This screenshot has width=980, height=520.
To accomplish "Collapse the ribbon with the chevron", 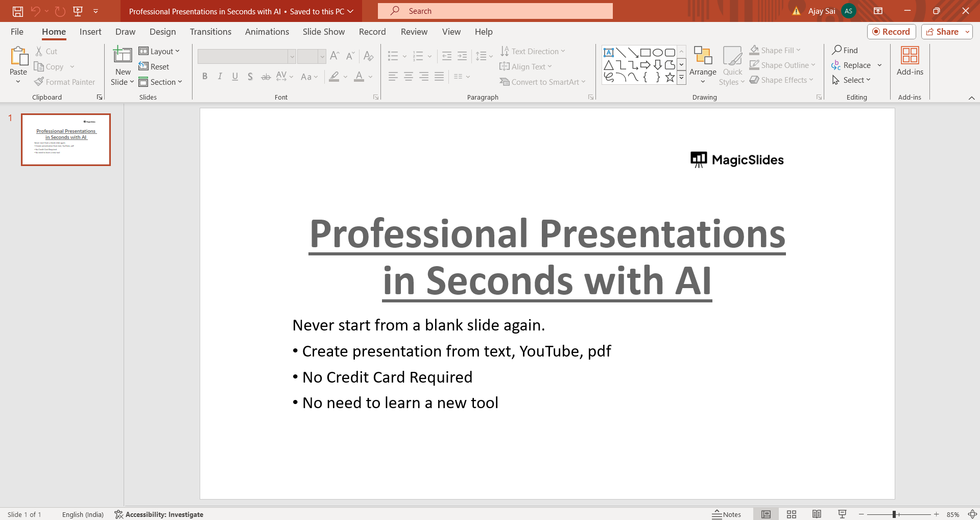I will [971, 98].
